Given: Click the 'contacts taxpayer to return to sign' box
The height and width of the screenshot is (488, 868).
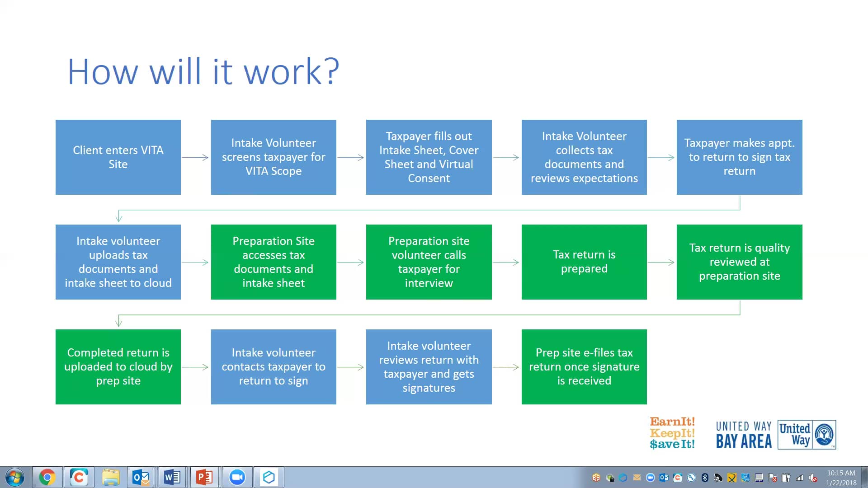Looking at the screenshot, I should [274, 367].
